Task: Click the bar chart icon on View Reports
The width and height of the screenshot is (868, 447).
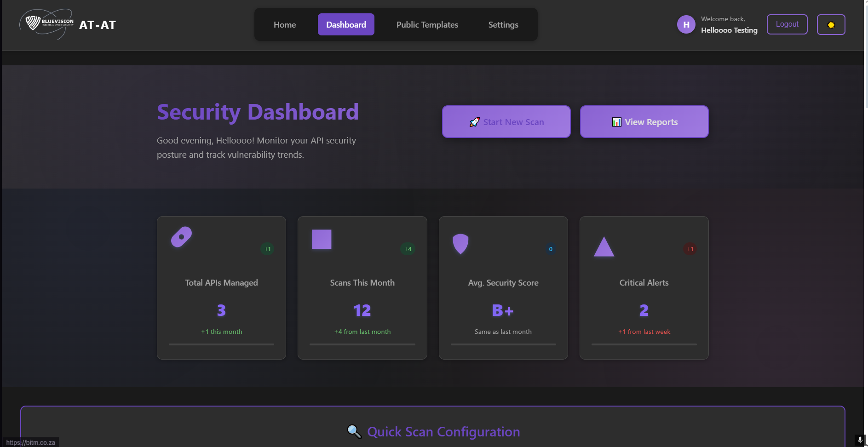Action: click(616, 122)
